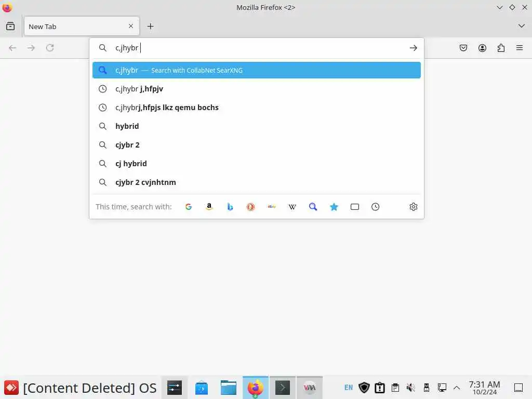Click the Reload page button
532x399 pixels.
pyautogui.click(x=50, y=48)
